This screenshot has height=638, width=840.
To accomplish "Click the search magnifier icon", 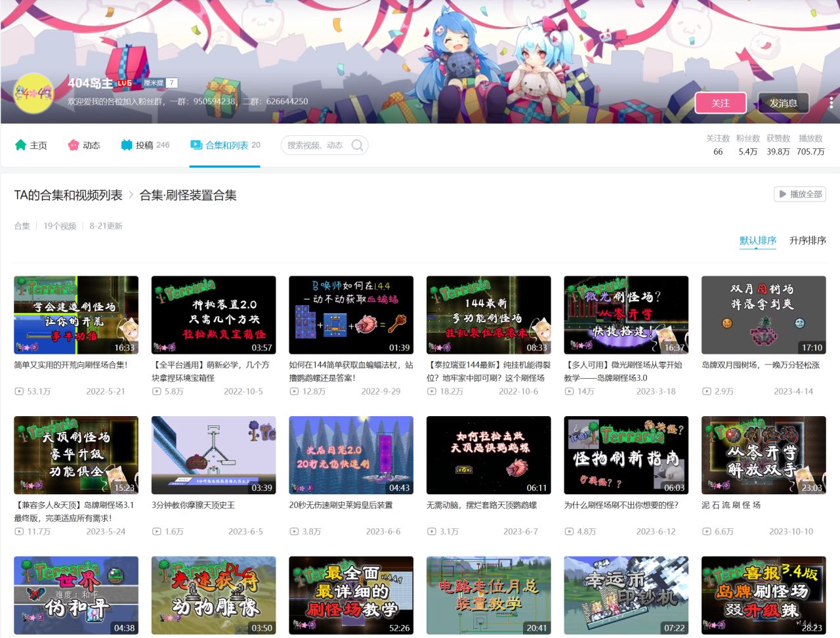I will [357, 145].
